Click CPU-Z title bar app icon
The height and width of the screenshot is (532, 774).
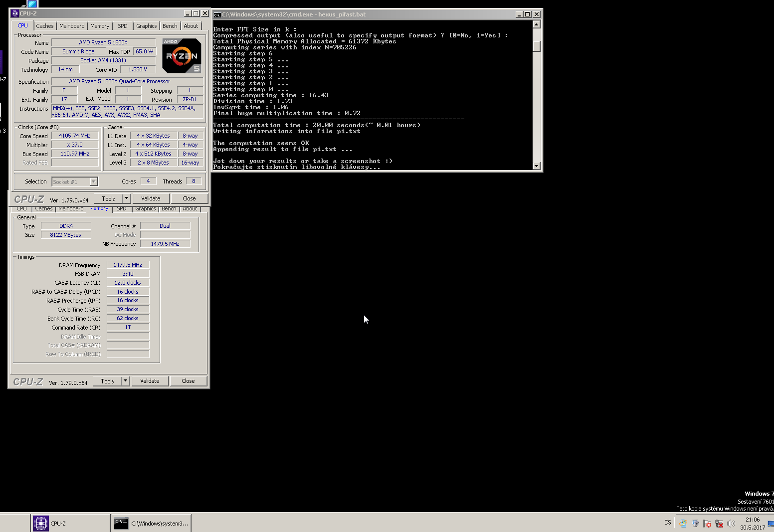pyautogui.click(x=15, y=13)
